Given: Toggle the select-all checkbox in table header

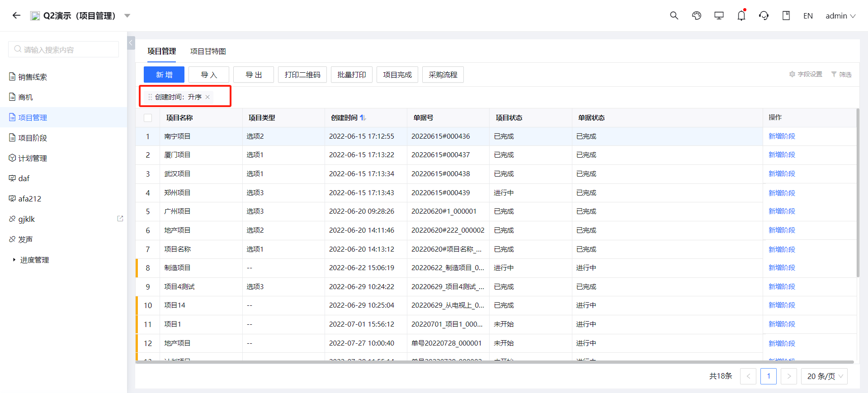Looking at the screenshot, I should point(148,118).
